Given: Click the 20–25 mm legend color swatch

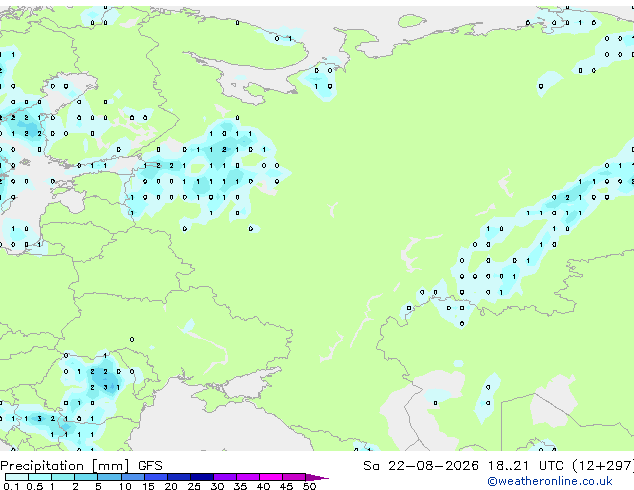Looking at the screenshot, I should 179,477.
